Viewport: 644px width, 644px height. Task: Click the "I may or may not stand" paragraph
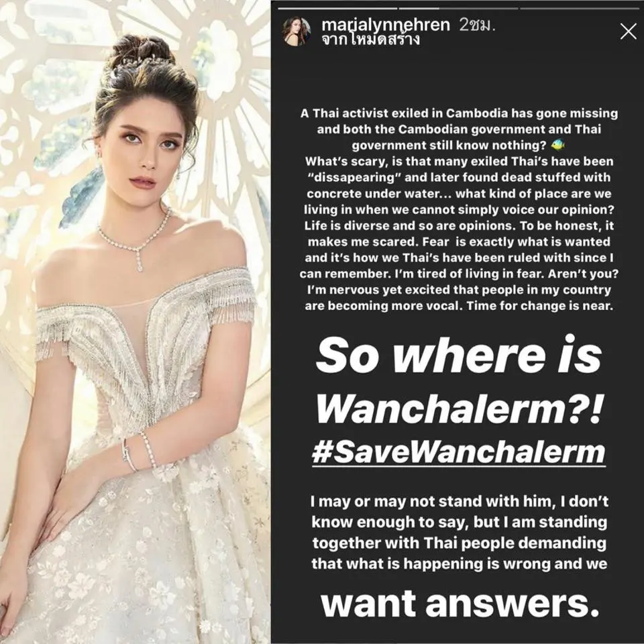tap(459, 532)
